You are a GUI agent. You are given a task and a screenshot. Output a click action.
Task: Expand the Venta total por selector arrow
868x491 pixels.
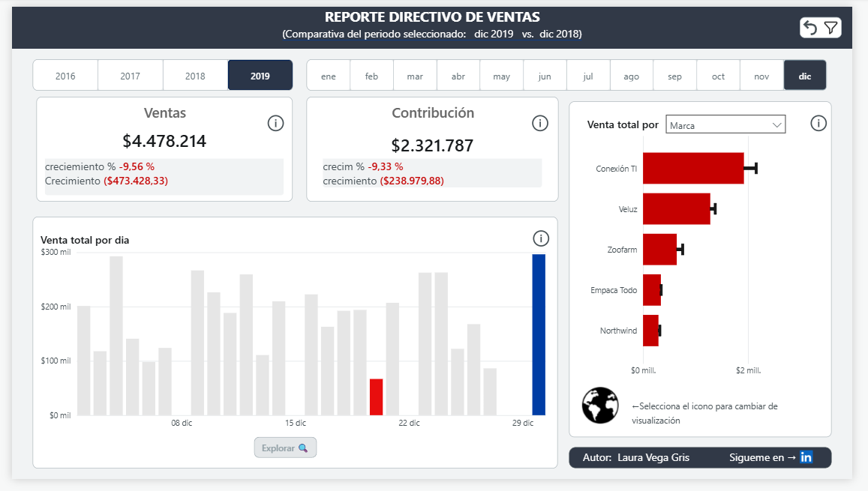pyautogui.click(x=778, y=124)
